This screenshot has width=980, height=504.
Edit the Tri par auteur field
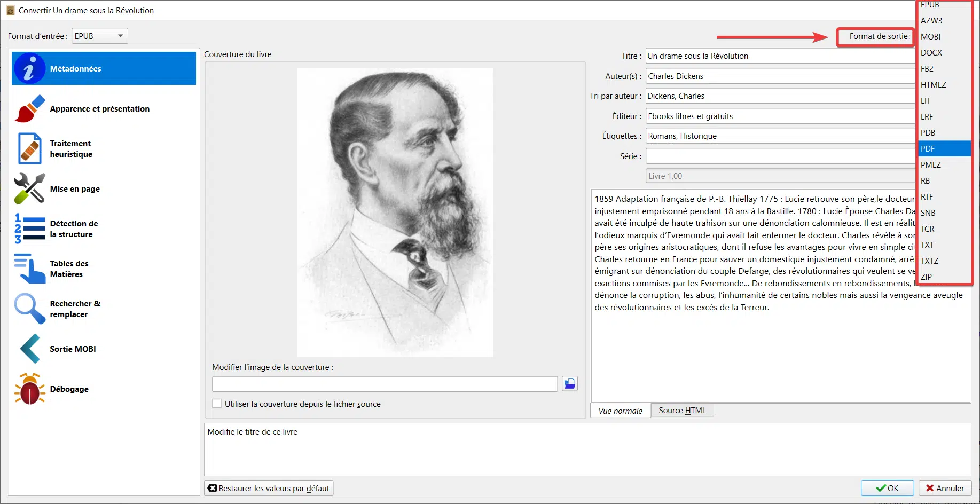[x=781, y=96]
